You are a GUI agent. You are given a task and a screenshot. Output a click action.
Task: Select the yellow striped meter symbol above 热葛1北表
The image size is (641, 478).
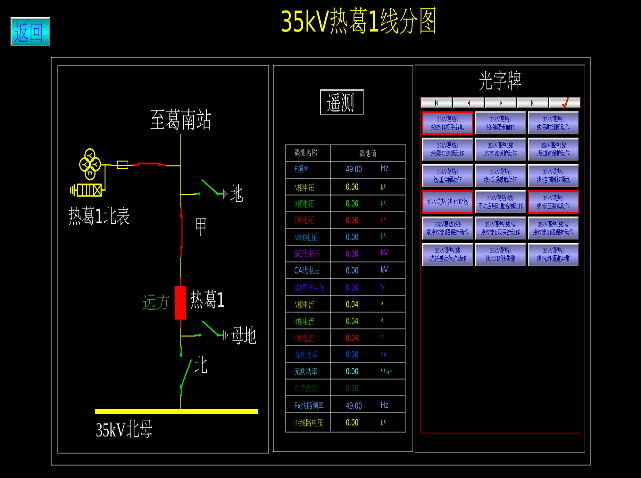click(86, 190)
